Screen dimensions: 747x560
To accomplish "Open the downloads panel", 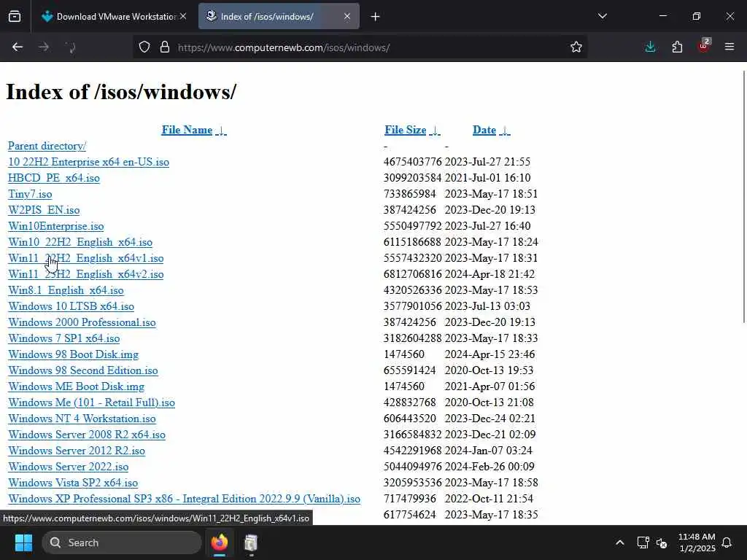I will (650, 47).
